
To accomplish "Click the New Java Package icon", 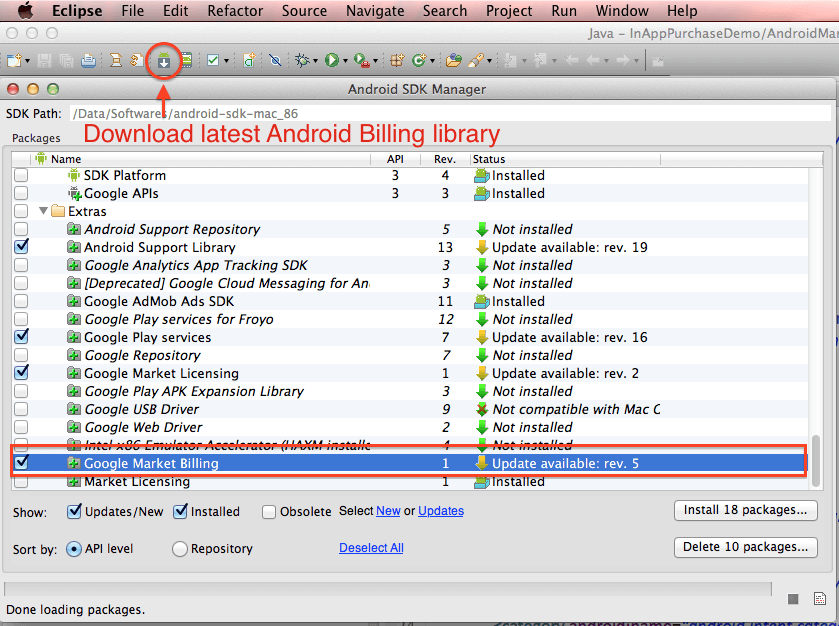I will click(396, 60).
